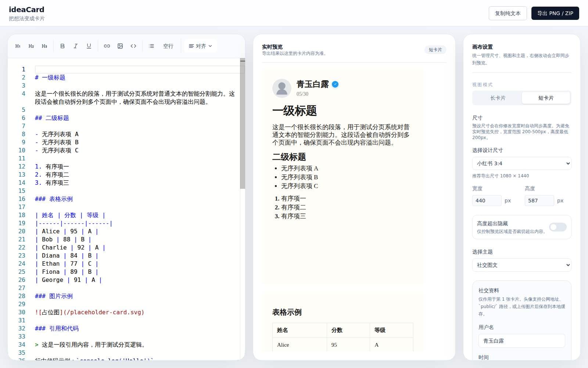The image size is (588, 368).
Task: Click the 高度 input field showing 587
Action: [539, 201]
